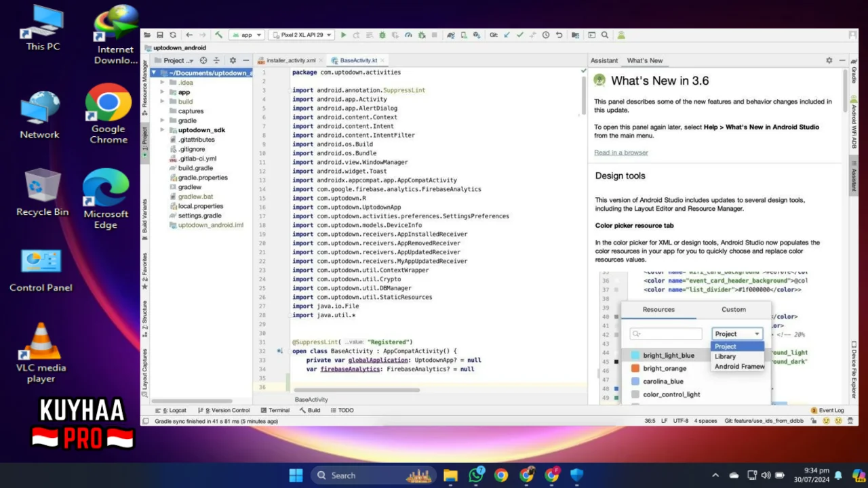
Task: Open the Project view selector dropdown
Action: click(174, 60)
